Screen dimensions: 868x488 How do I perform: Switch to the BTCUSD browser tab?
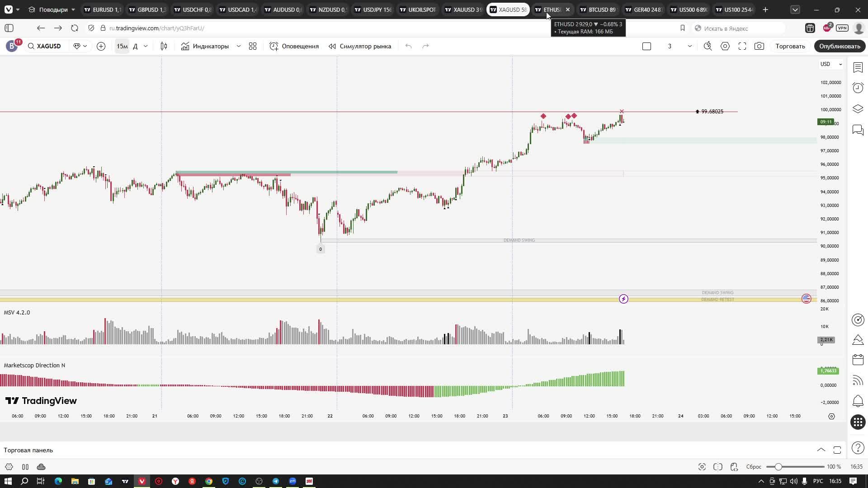[598, 9]
